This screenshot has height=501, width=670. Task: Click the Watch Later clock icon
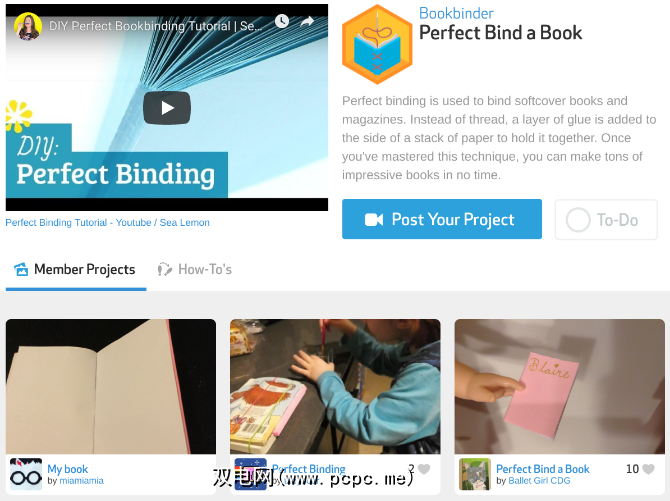click(282, 21)
